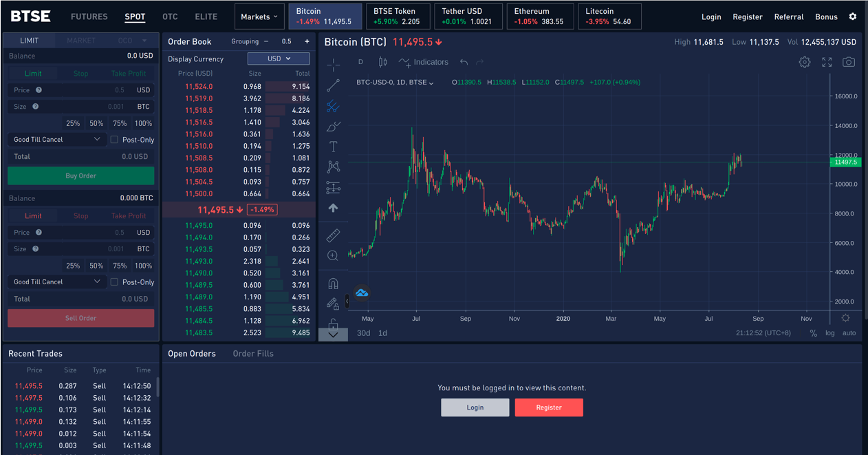Switch to the MARKET order tab
The height and width of the screenshot is (455, 868).
(81, 41)
